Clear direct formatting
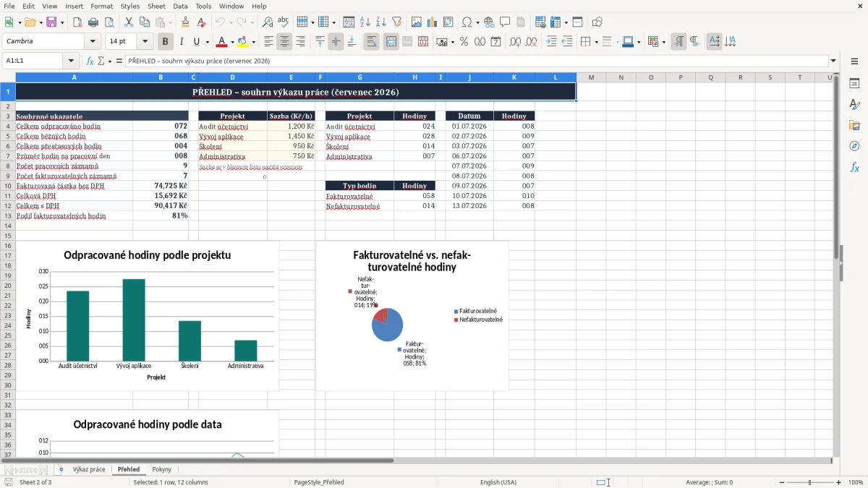The width and height of the screenshot is (868, 488). coord(201,22)
